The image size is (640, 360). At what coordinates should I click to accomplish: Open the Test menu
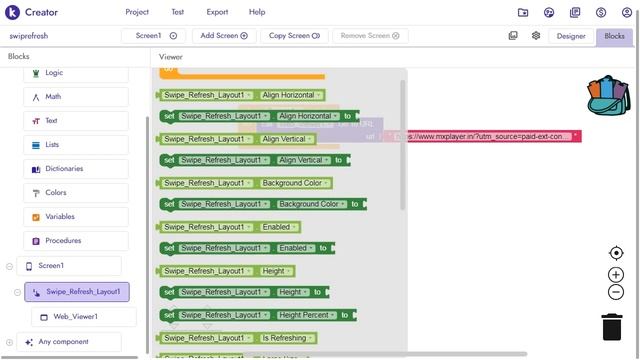(x=178, y=12)
